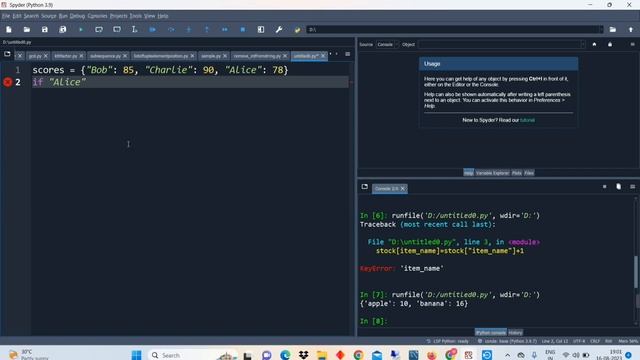This screenshot has height=360, width=640.
Task: Open the Edit menu
Action: coord(17,16)
